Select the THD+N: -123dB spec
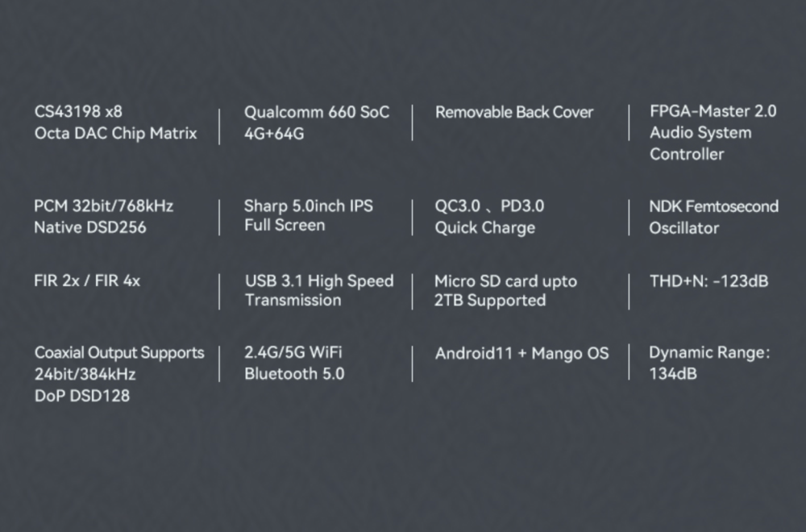This screenshot has height=532, width=806. tap(708, 281)
